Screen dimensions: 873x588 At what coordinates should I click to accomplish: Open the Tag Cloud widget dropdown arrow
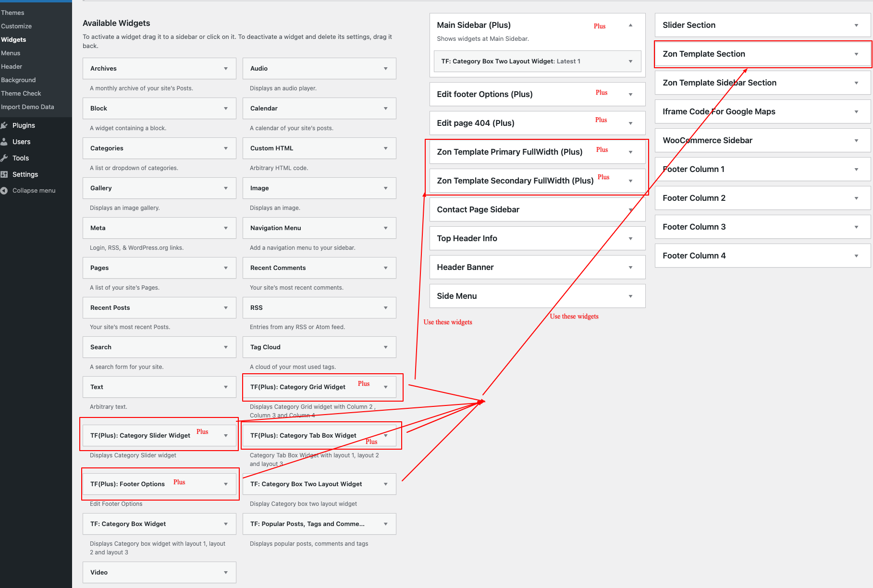(x=385, y=347)
